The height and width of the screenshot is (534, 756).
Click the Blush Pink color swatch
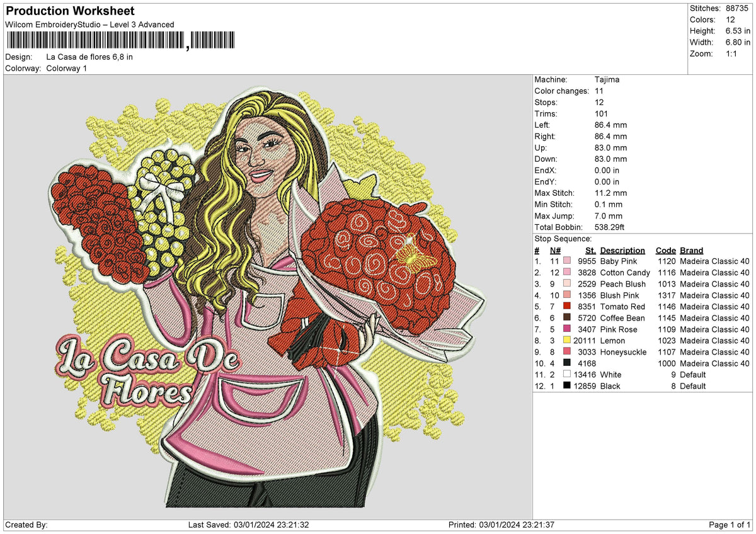click(x=567, y=295)
